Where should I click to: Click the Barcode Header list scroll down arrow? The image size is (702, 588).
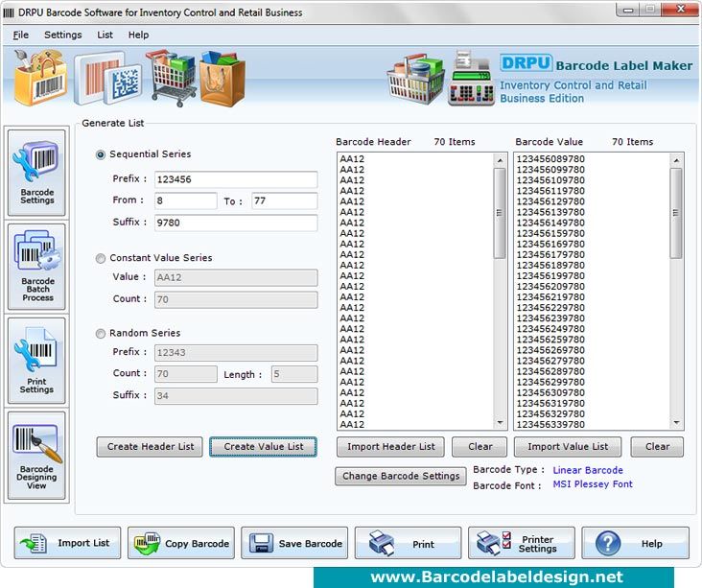pos(500,422)
